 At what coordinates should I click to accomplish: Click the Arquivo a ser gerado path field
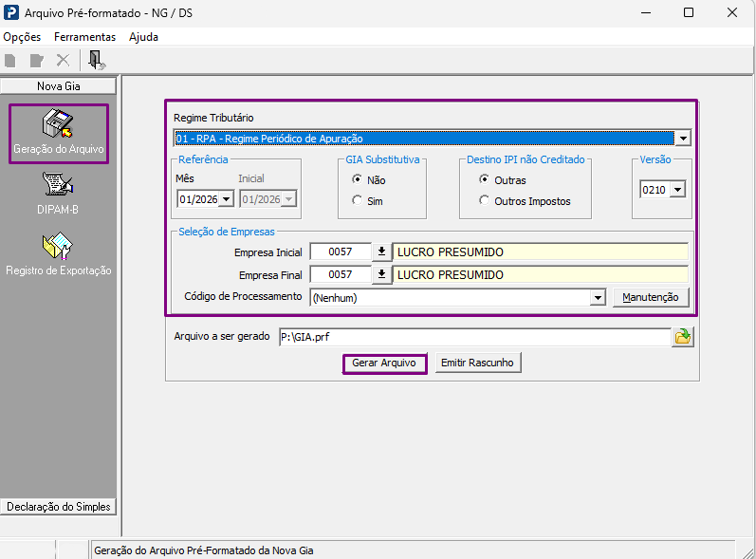(x=474, y=337)
